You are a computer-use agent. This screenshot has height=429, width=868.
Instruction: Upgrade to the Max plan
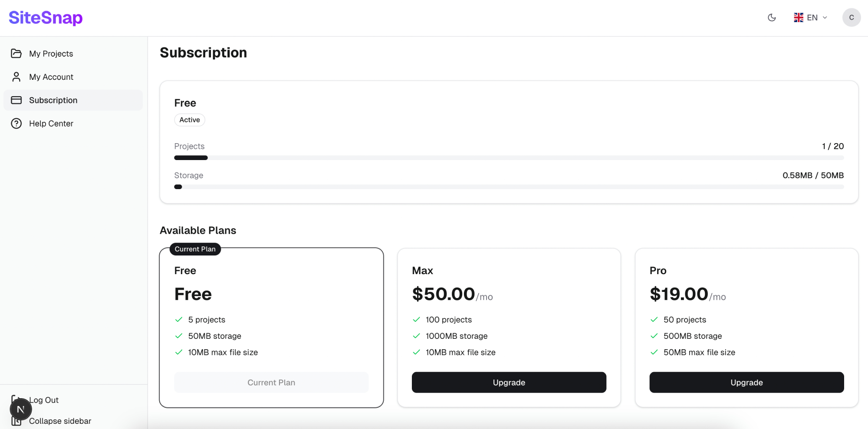coord(509,382)
